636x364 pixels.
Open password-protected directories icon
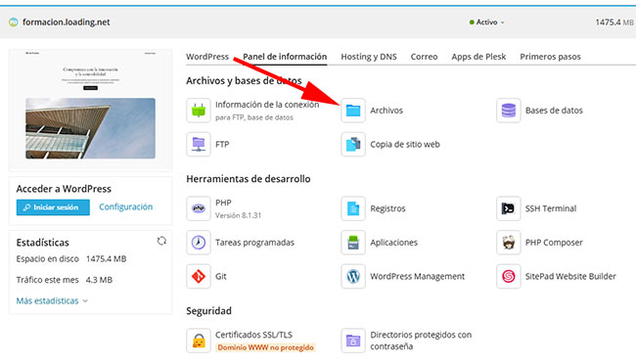pos(353,341)
